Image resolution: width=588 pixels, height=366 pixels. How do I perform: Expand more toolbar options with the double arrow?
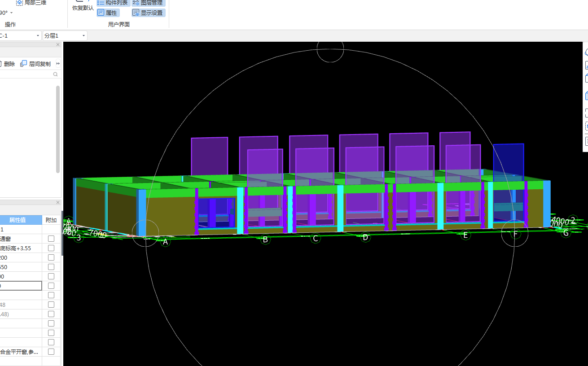point(58,64)
